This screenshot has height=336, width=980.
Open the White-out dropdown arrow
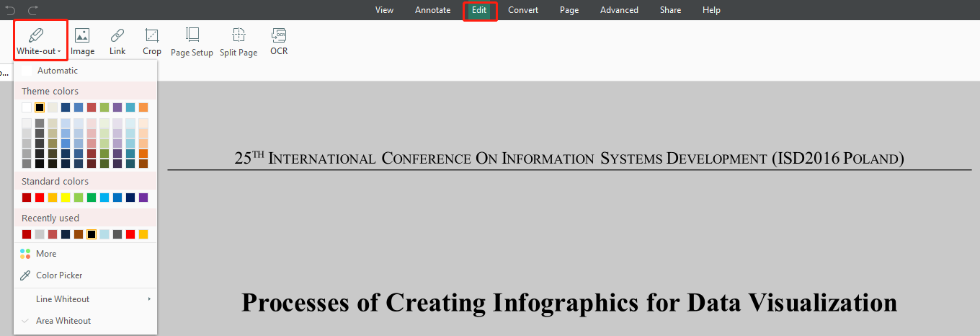click(x=59, y=52)
